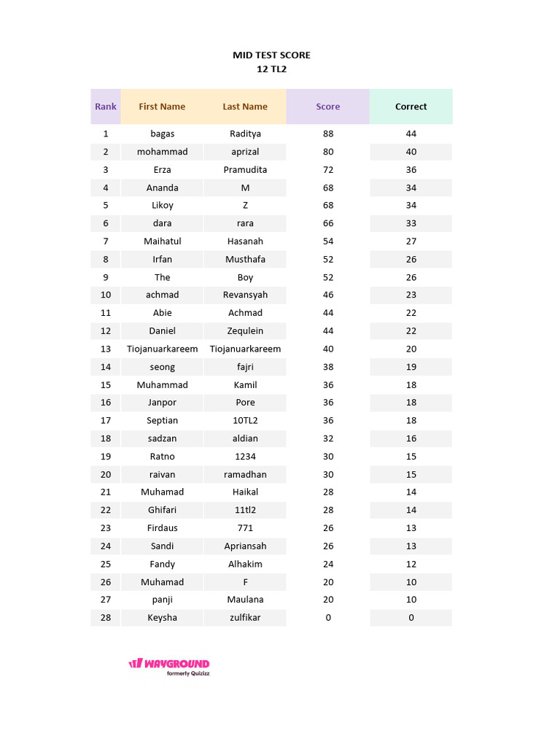Select the First Name column header
Screen dimensions: 560x747
162,107
